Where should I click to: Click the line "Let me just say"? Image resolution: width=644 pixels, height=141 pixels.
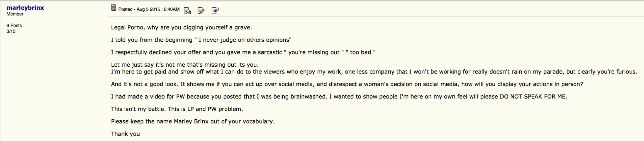point(185,65)
